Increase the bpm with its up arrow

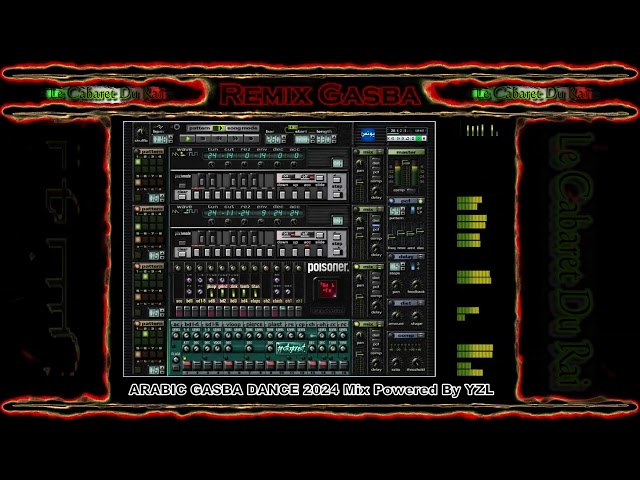170,137
